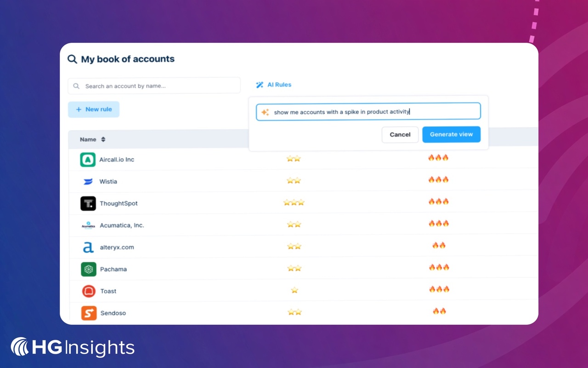588x368 pixels.
Task: Sort accounts using the Name sort arrows
Action: point(103,139)
